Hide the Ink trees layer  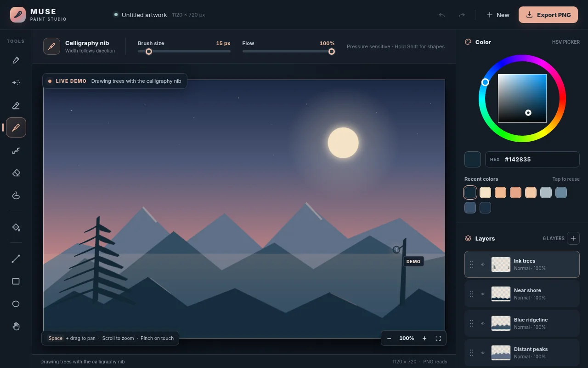point(483,264)
